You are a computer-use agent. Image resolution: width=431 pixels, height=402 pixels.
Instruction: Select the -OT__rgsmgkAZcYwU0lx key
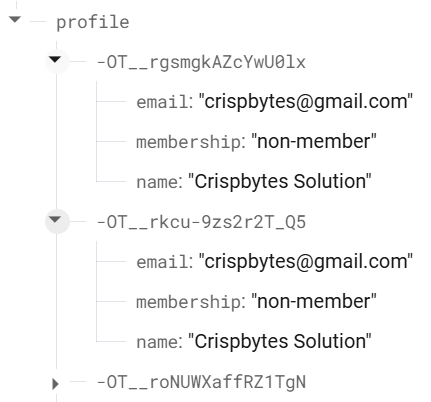click(x=201, y=62)
